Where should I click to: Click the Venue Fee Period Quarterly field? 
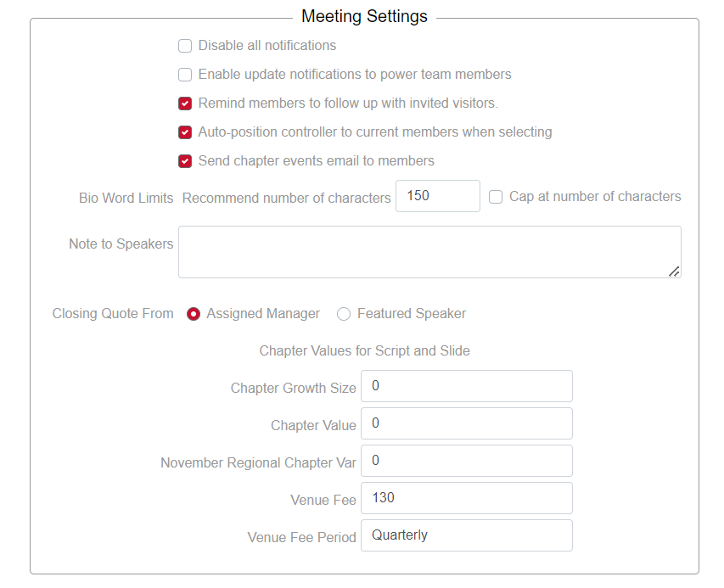(x=466, y=535)
